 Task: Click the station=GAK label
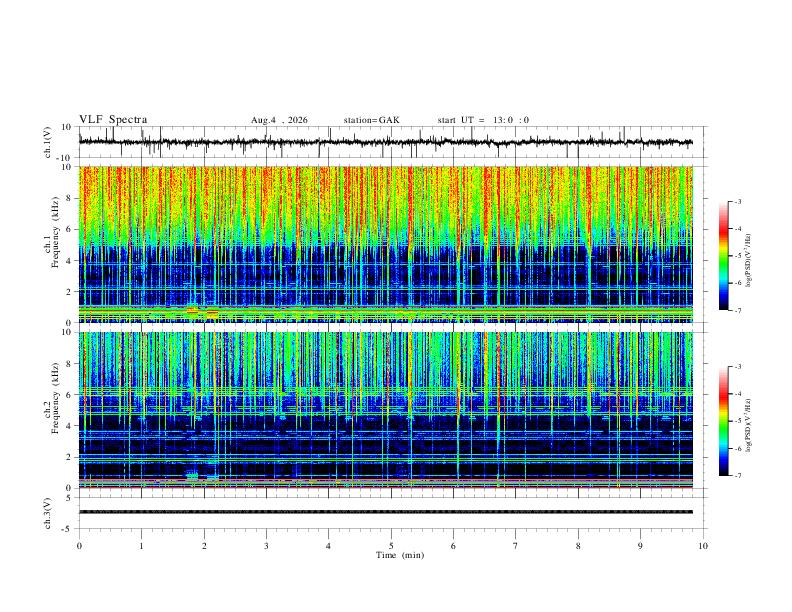click(371, 120)
